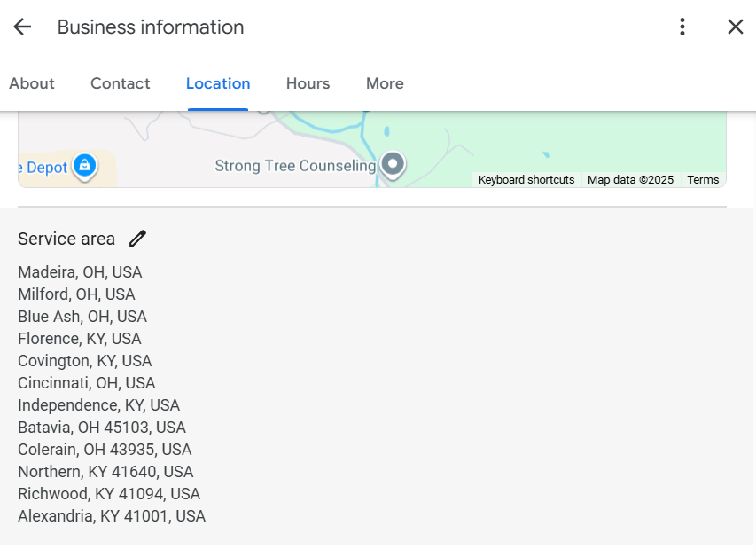Select Florence, KY, USA in the list
The height and width of the screenshot is (557, 756).
tap(79, 338)
